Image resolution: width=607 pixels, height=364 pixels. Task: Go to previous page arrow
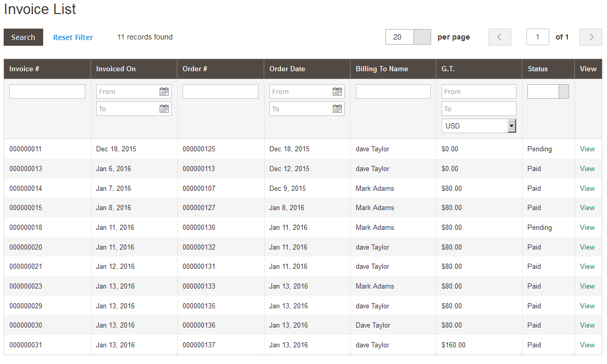[x=500, y=37]
